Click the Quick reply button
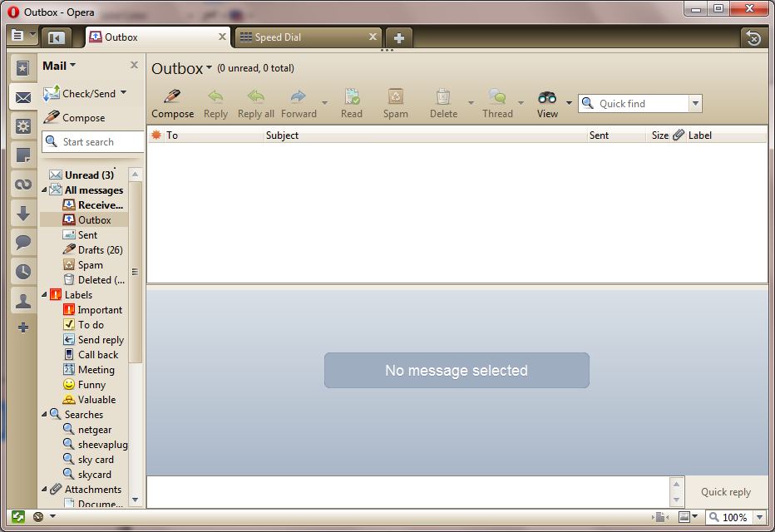775x532 pixels. click(726, 492)
